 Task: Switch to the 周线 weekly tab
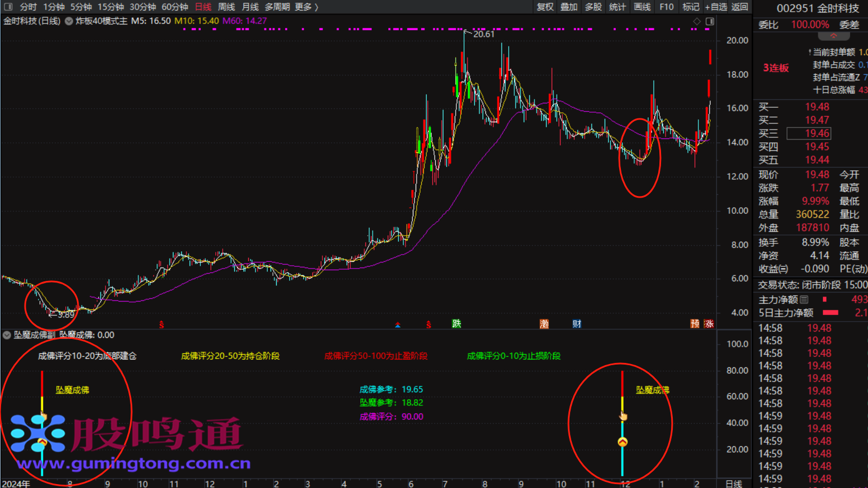tap(226, 7)
